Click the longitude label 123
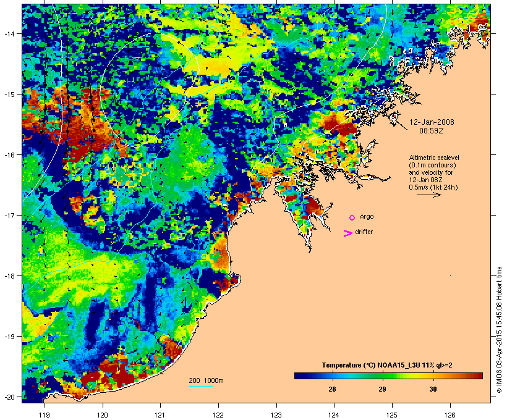This screenshot has height=420, width=507. (x=276, y=415)
